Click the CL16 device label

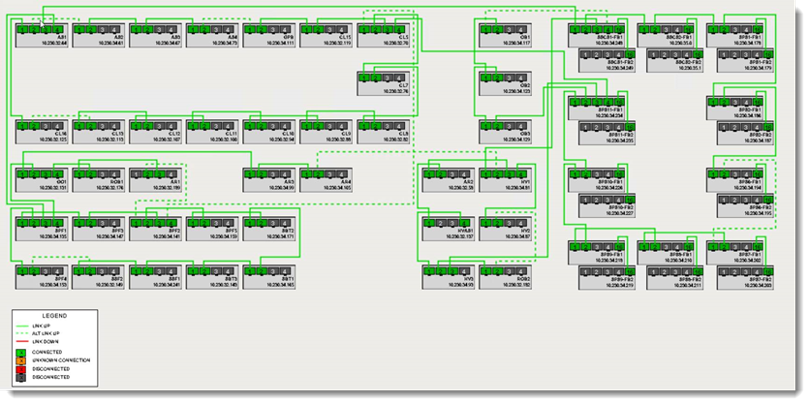click(x=61, y=133)
